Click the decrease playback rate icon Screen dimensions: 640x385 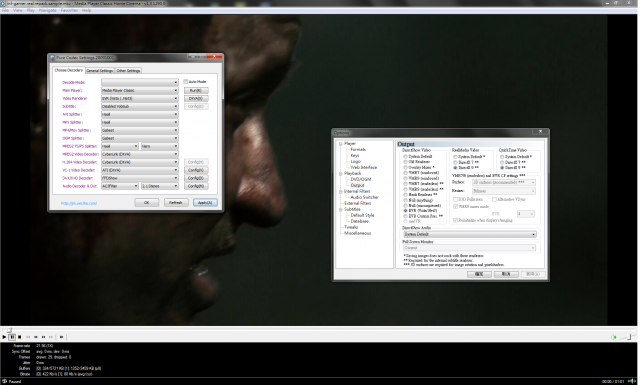click(x=36, y=337)
